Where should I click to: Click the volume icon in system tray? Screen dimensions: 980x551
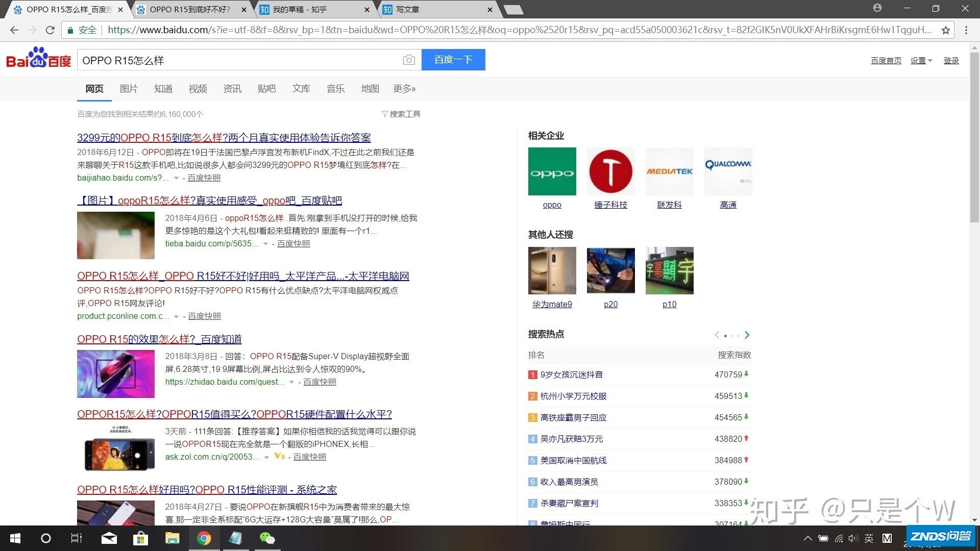point(853,538)
